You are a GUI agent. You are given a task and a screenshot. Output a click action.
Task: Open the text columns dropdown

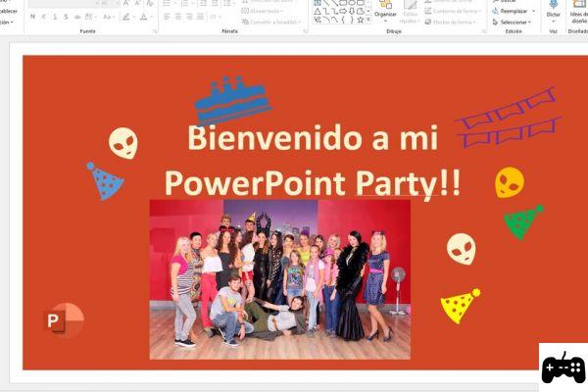click(216, 17)
